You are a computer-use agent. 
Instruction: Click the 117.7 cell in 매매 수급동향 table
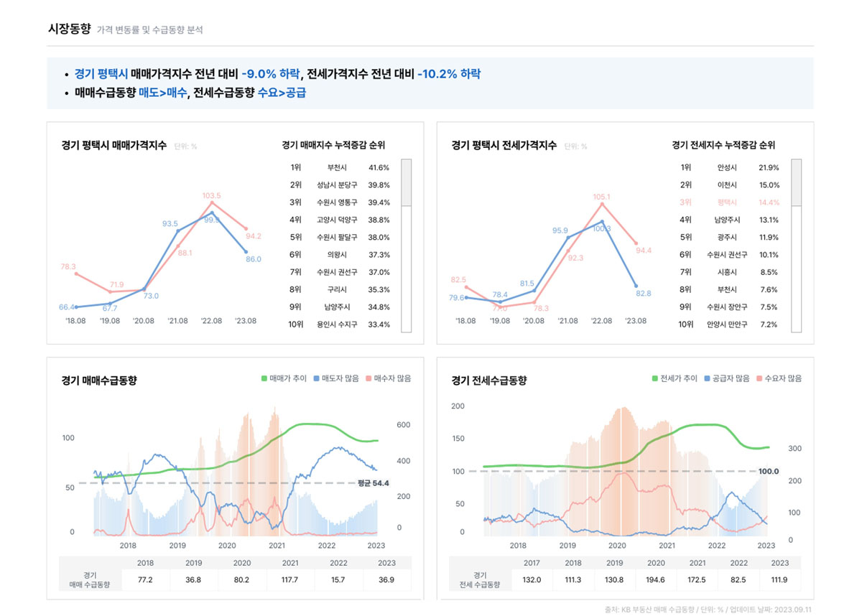(290, 579)
